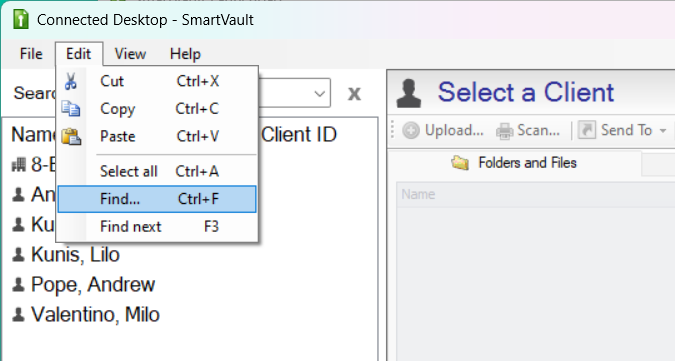Click the person silhouette beside Select a Client
The width and height of the screenshot is (675, 361).
[409, 93]
